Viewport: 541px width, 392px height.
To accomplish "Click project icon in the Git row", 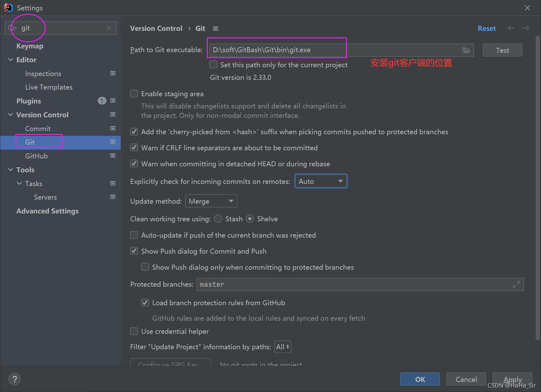I will (x=113, y=142).
